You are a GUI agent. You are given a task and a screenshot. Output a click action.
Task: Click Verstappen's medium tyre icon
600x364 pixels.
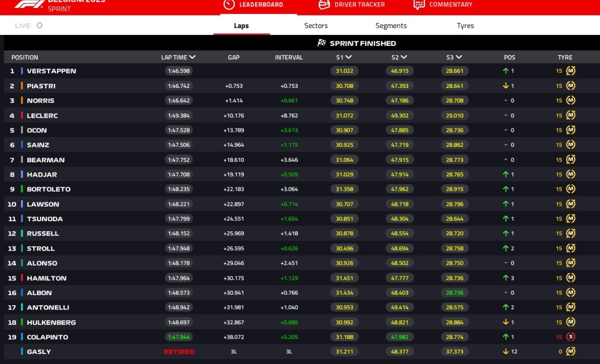click(570, 71)
